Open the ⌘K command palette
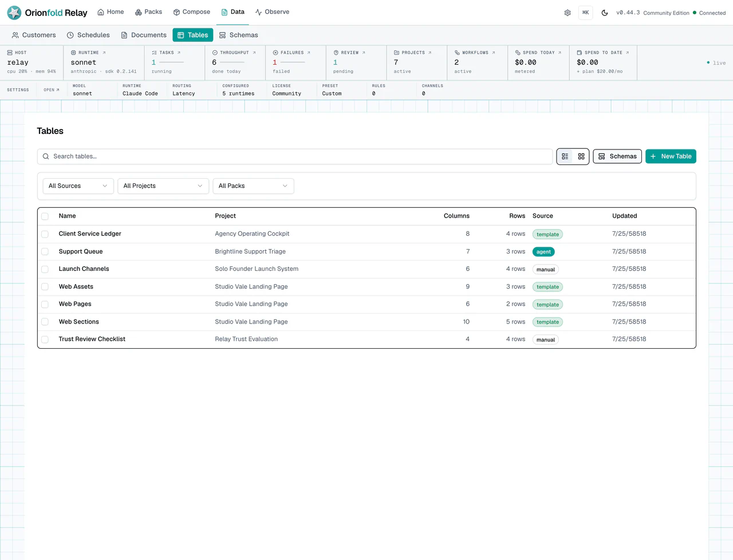The width and height of the screenshot is (733, 560). coord(586,13)
